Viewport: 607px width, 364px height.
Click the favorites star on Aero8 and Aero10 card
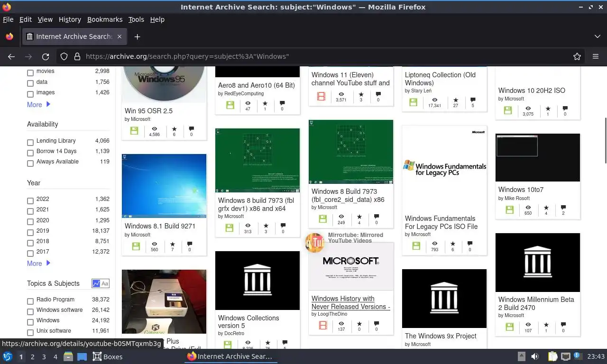click(x=265, y=103)
